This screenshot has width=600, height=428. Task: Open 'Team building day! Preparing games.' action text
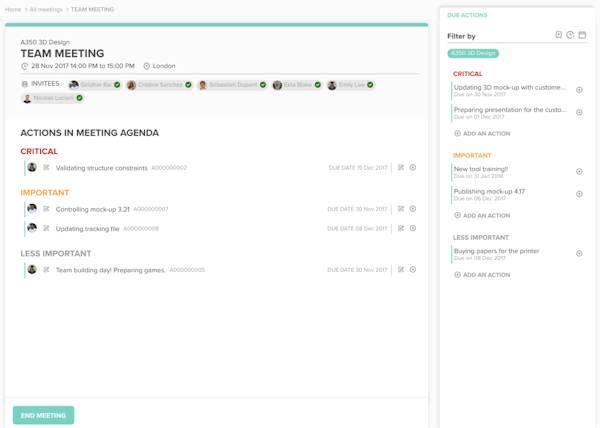111,270
